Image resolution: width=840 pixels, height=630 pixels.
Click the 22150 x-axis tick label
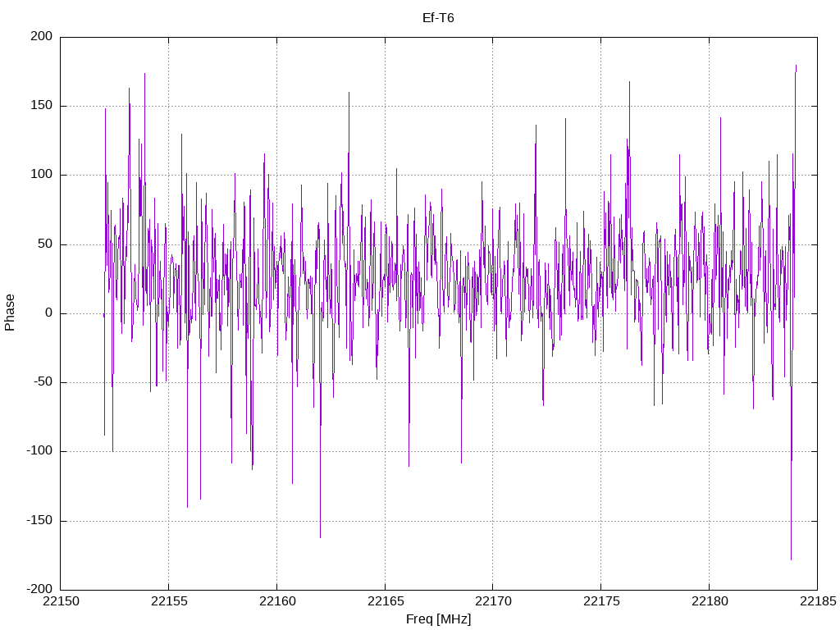(61, 601)
